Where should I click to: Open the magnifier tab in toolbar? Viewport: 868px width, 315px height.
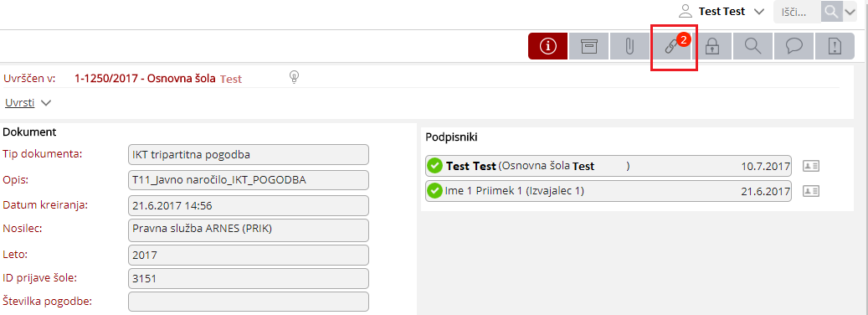(x=752, y=47)
